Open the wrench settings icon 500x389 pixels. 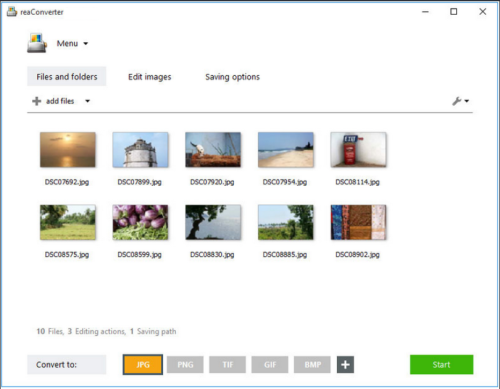456,101
